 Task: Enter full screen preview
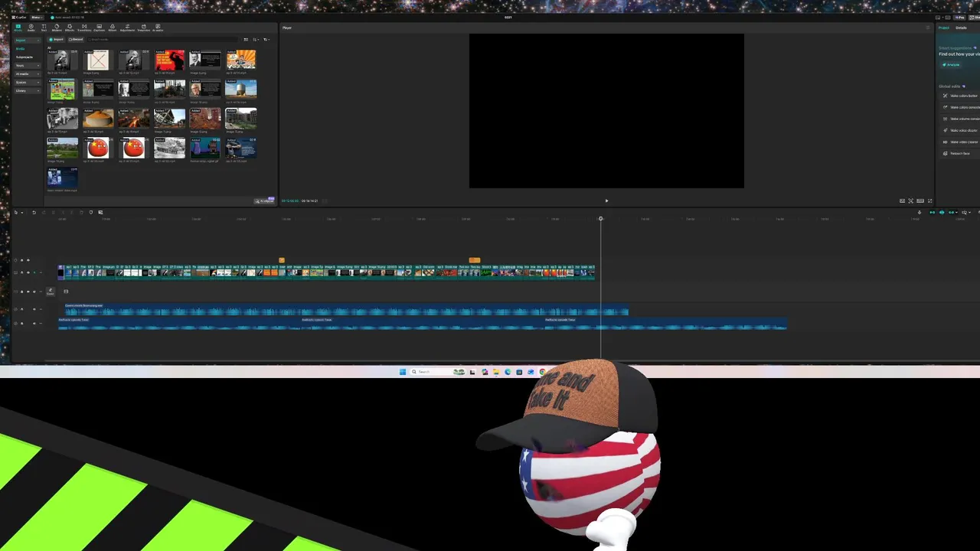click(930, 201)
